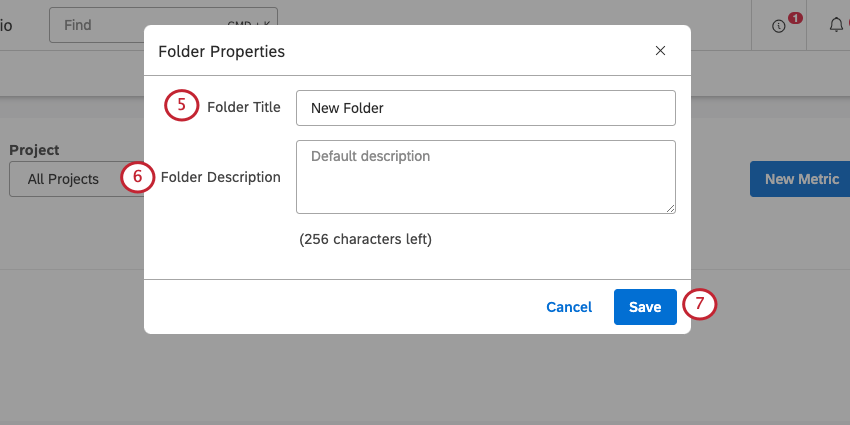
Task: Click the 256 characters left counter
Action: point(365,239)
